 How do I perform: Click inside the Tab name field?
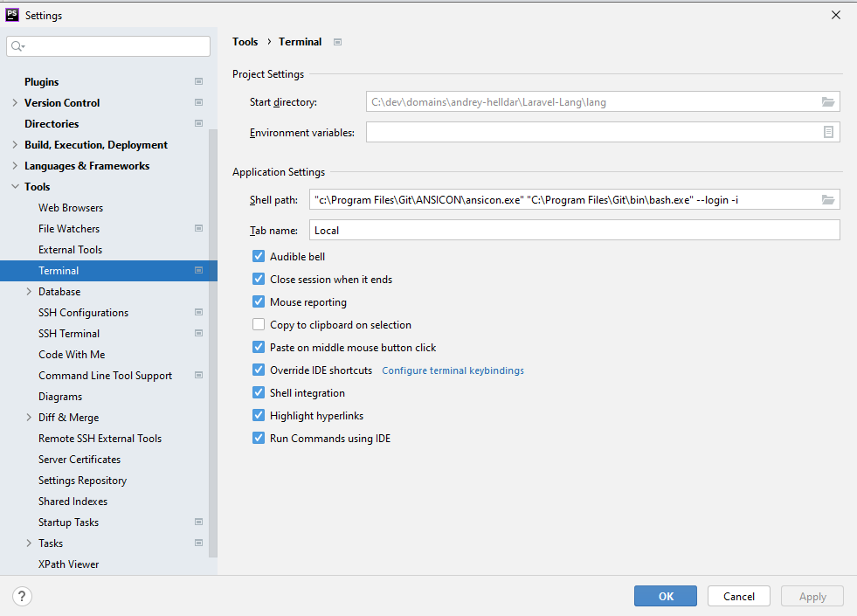click(524, 230)
